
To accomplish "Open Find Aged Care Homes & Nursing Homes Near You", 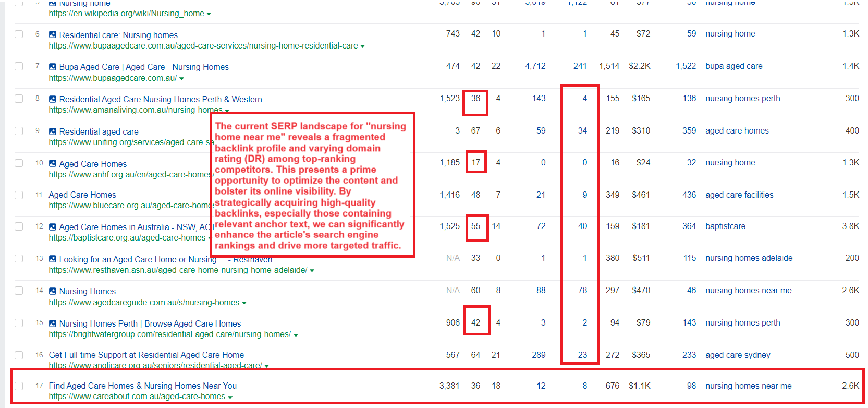I will [142, 386].
